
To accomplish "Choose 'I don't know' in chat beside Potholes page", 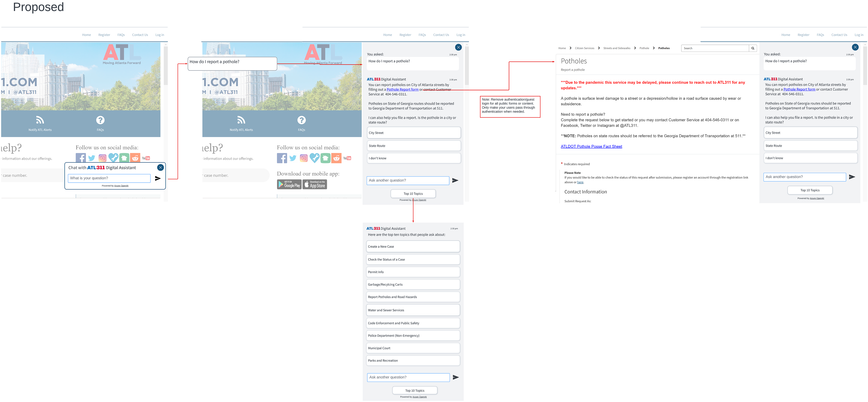I will point(810,158).
